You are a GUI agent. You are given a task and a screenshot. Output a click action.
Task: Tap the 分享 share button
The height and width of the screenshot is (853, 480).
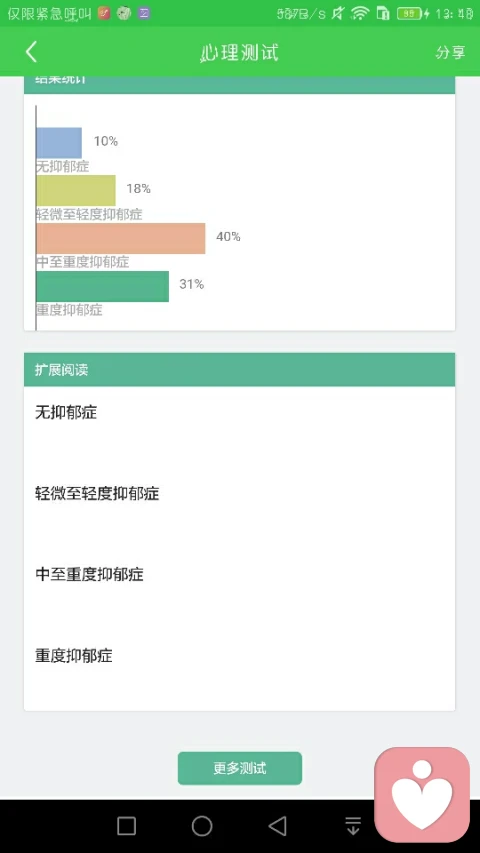451,52
